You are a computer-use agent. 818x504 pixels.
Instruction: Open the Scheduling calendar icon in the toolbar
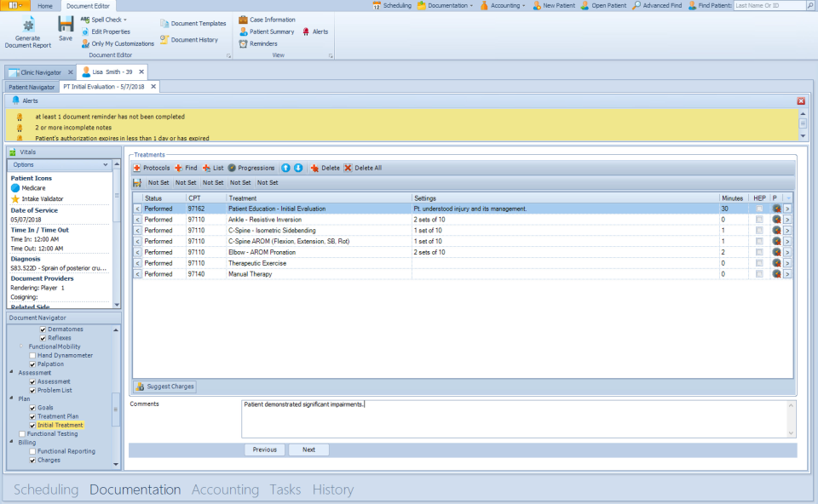pos(376,5)
